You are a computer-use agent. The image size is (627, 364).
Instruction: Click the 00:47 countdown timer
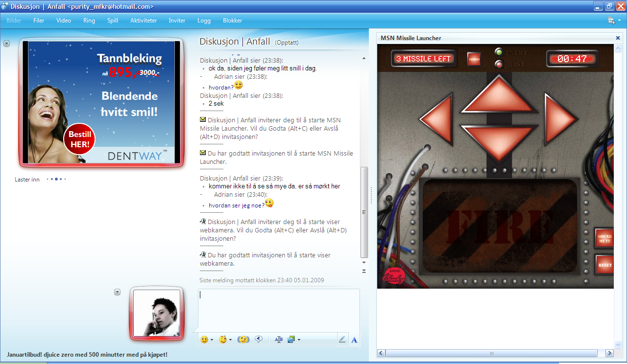pyautogui.click(x=572, y=59)
